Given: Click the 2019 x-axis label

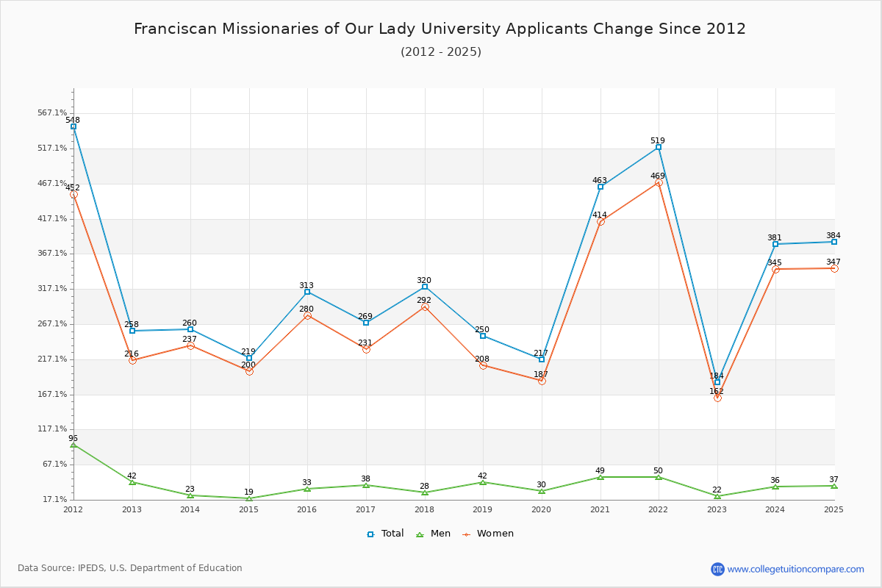Looking at the screenshot, I should 483,509.
